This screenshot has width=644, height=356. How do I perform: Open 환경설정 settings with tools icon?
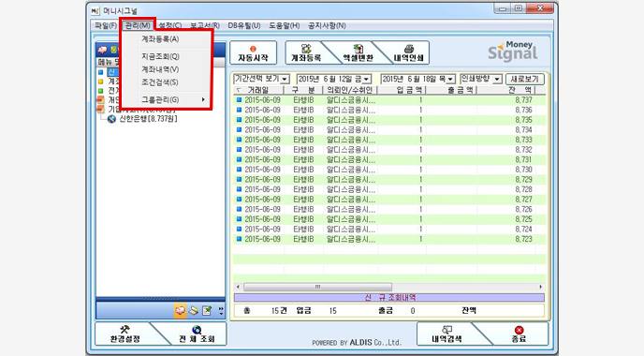pyautogui.click(x=124, y=334)
